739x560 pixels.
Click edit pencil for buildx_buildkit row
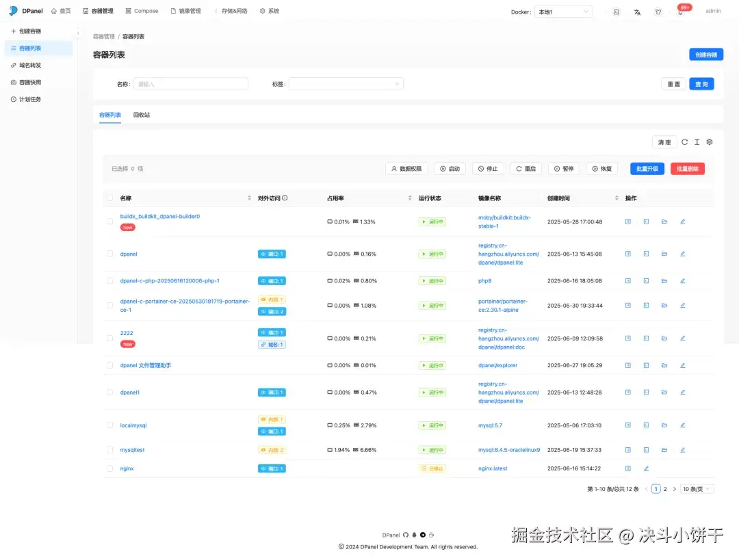[682, 222]
